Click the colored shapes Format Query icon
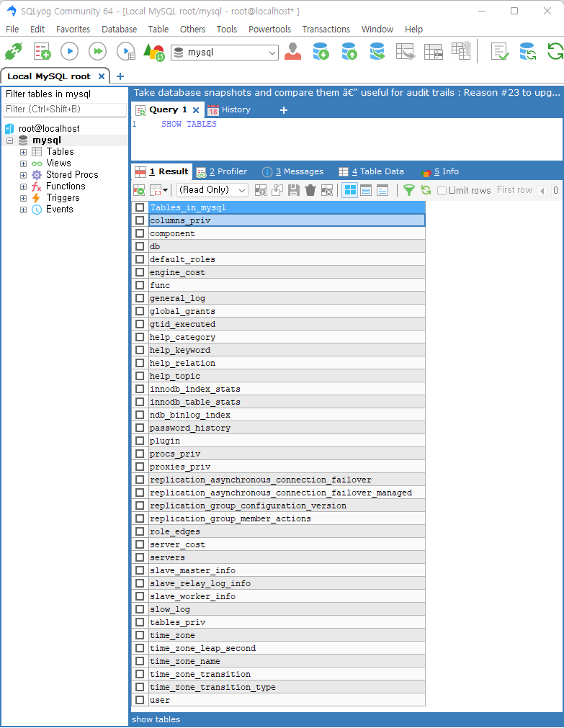Image resolution: width=564 pixels, height=728 pixels. [153, 52]
